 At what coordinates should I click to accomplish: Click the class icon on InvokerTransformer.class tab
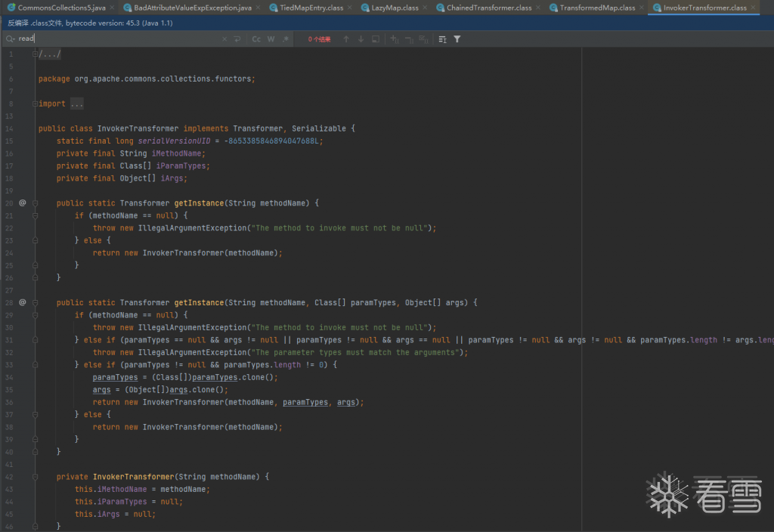[657, 8]
